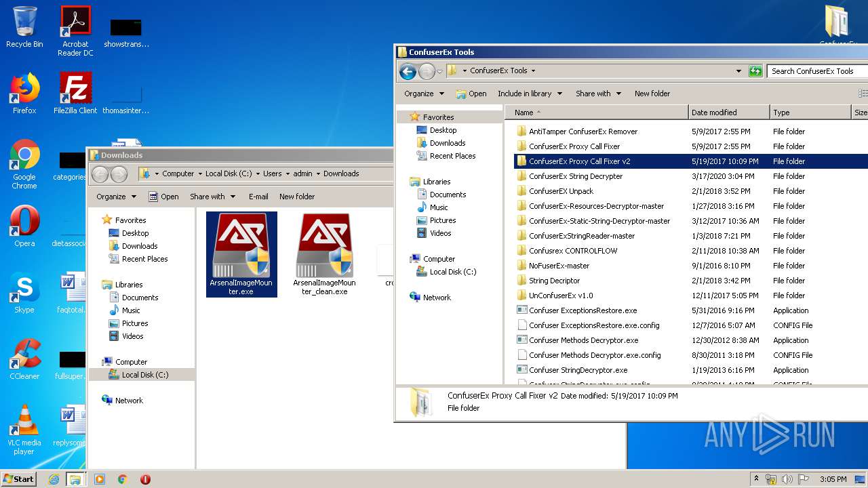Select Downloads in ConfuserEx Tools navigation pane
The width and height of the screenshot is (868, 488).
pos(440,143)
